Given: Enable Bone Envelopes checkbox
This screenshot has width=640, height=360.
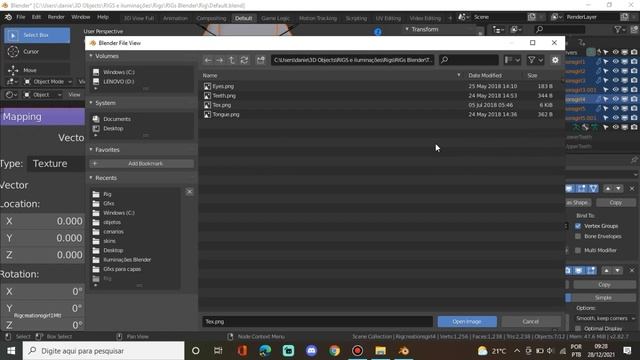Looking at the screenshot, I should tap(578, 236).
